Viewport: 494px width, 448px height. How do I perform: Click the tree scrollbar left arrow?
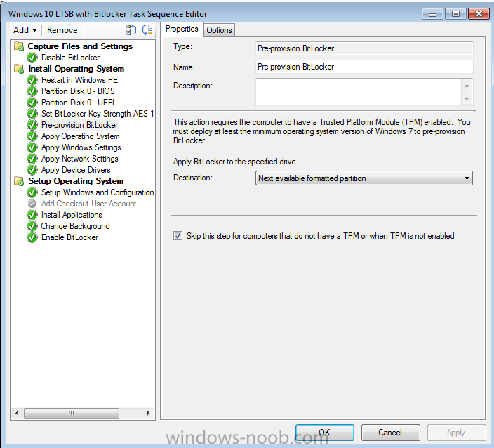click(17, 413)
